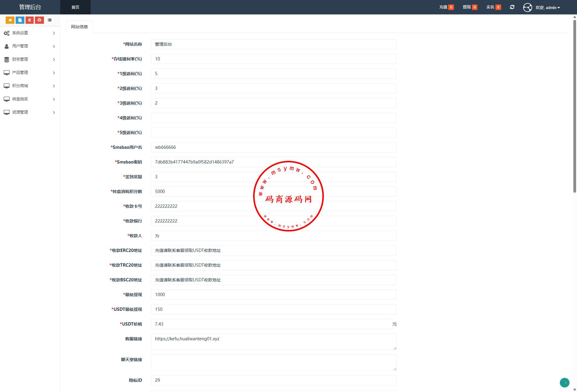This screenshot has width=577, height=392.
Task: Focus the 最低提现 input field
Action: (274, 295)
